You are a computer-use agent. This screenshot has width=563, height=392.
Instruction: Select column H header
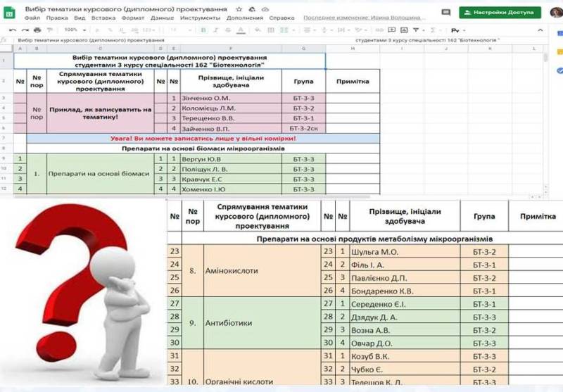click(353, 49)
